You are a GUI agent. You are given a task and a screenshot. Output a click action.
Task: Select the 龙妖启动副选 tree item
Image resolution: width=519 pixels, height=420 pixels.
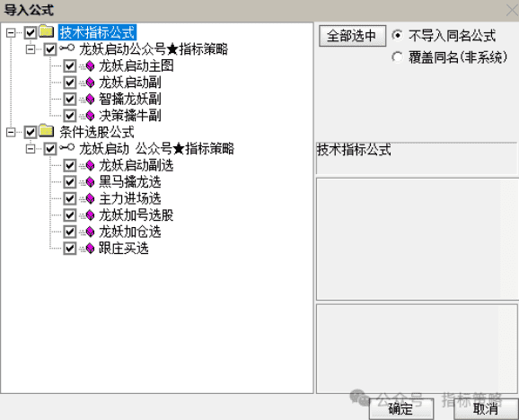pos(136,165)
